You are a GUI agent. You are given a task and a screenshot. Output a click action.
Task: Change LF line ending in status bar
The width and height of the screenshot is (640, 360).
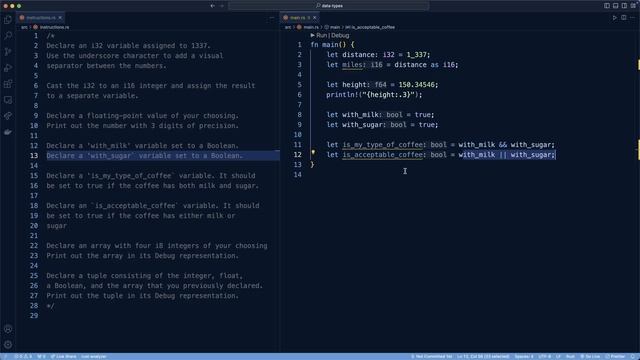point(558,356)
